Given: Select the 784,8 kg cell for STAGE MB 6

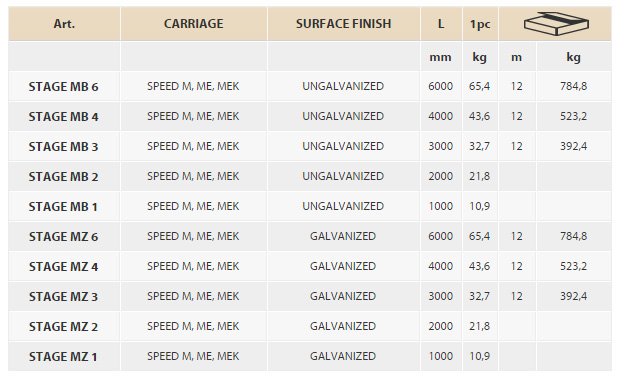Looking at the screenshot, I should tap(574, 86).
